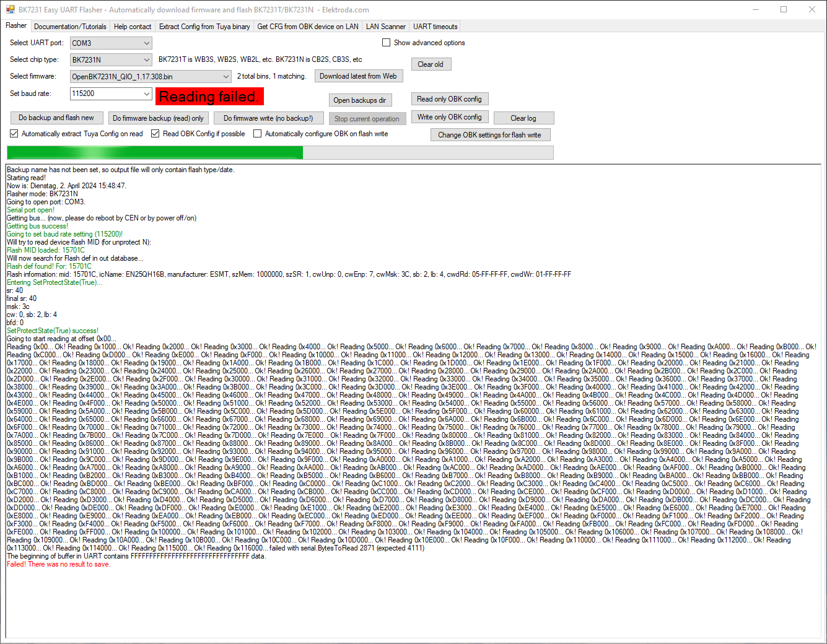Image resolution: width=827 pixels, height=644 pixels.
Task: Expand the UART port dropdown showing COM3
Action: tap(111, 43)
